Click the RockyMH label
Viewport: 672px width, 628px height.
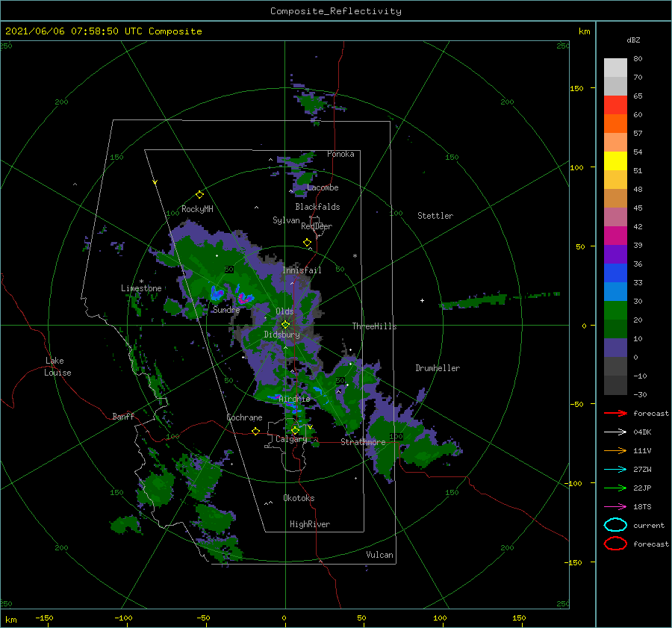point(197,209)
